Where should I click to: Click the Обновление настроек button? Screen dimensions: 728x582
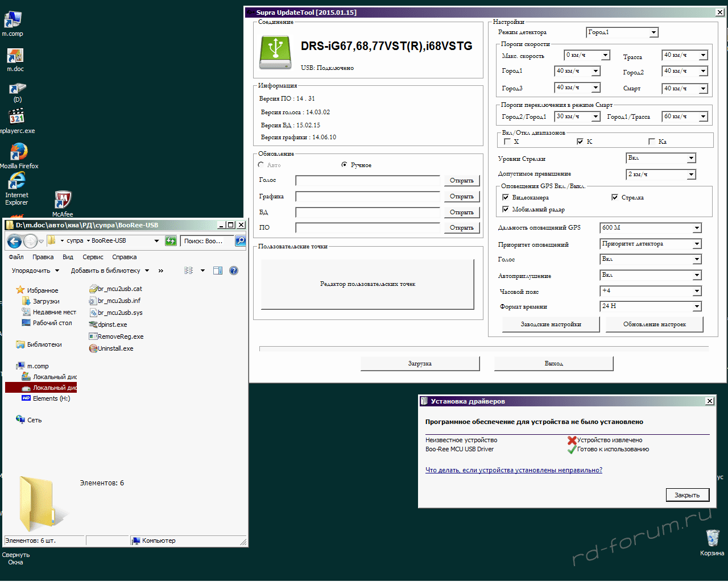(655, 325)
